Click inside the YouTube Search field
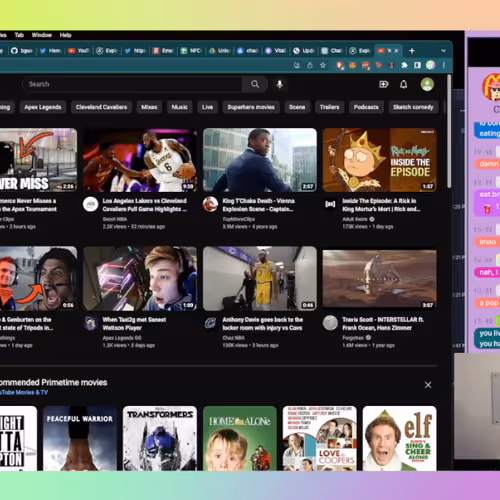The image size is (500, 500). point(132,84)
